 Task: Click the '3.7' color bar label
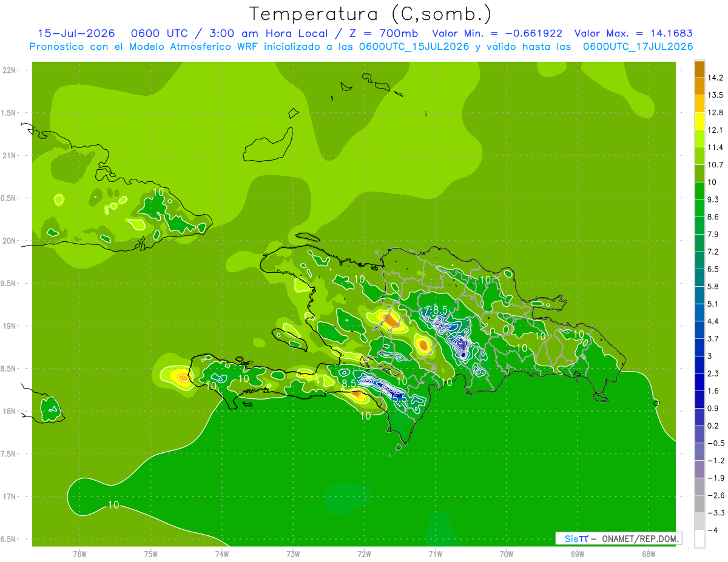click(x=714, y=338)
